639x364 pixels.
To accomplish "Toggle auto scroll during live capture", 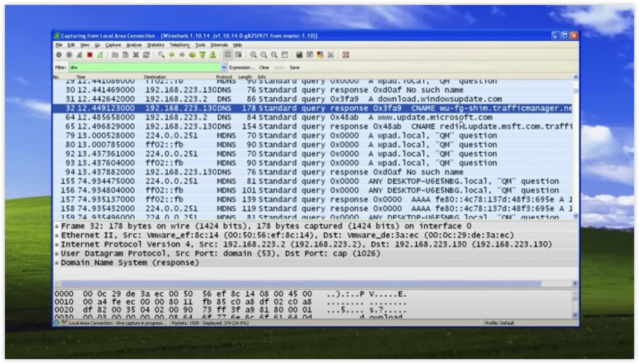I will point(238,55).
